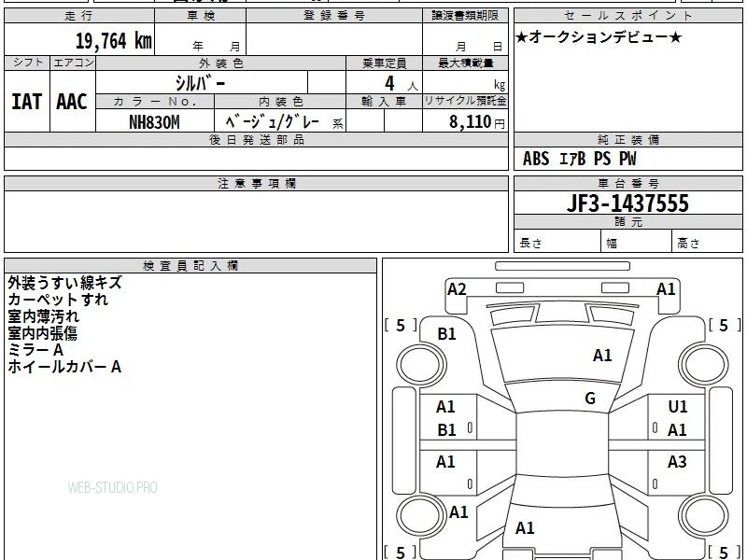
Task: Click the 後日発送部品 section header
Action: [x=256, y=139]
